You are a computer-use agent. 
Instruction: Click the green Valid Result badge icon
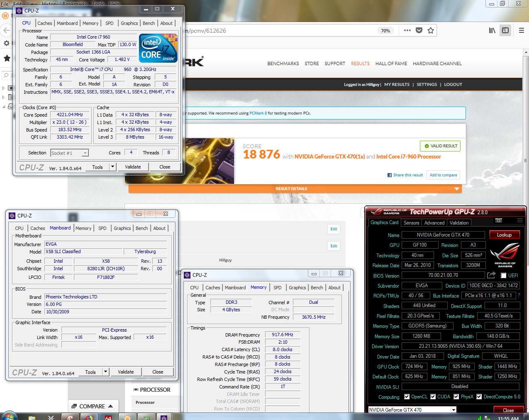(427, 146)
